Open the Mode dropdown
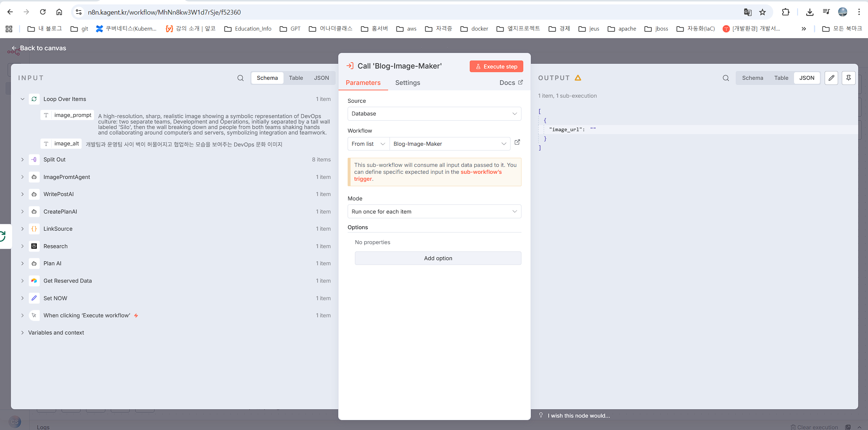Image resolution: width=868 pixels, height=430 pixels. click(x=434, y=212)
